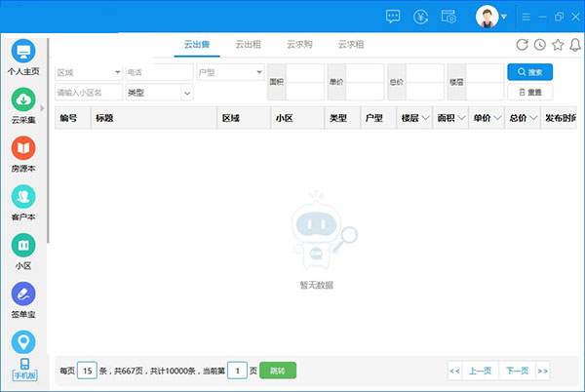Open the notification bell icon
This screenshot has width=585, height=392.
pyautogui.click(x=575, y=45)
